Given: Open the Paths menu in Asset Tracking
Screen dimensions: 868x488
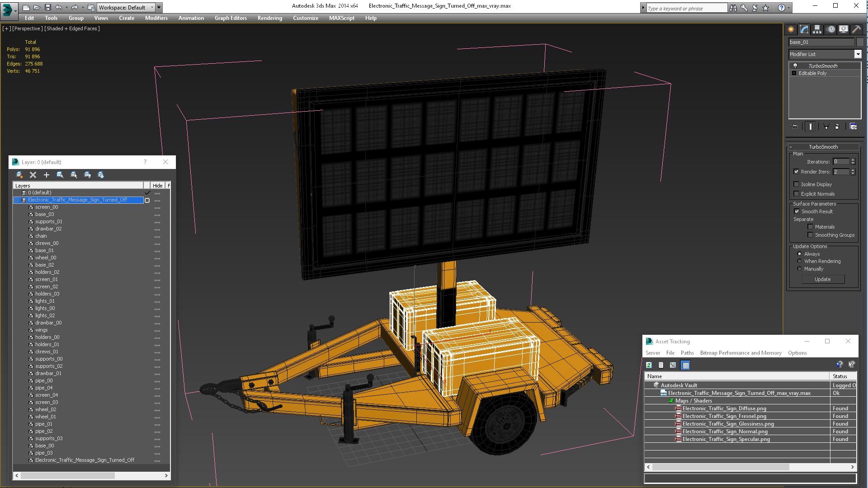Looking at the screenshot, I should pyautogui.click(x=687, y=353).
